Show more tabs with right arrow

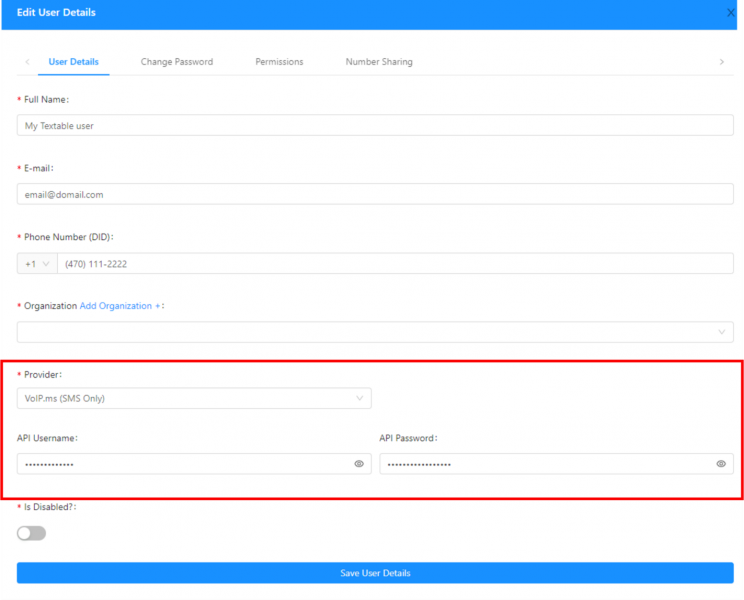(x=722, y=62)
